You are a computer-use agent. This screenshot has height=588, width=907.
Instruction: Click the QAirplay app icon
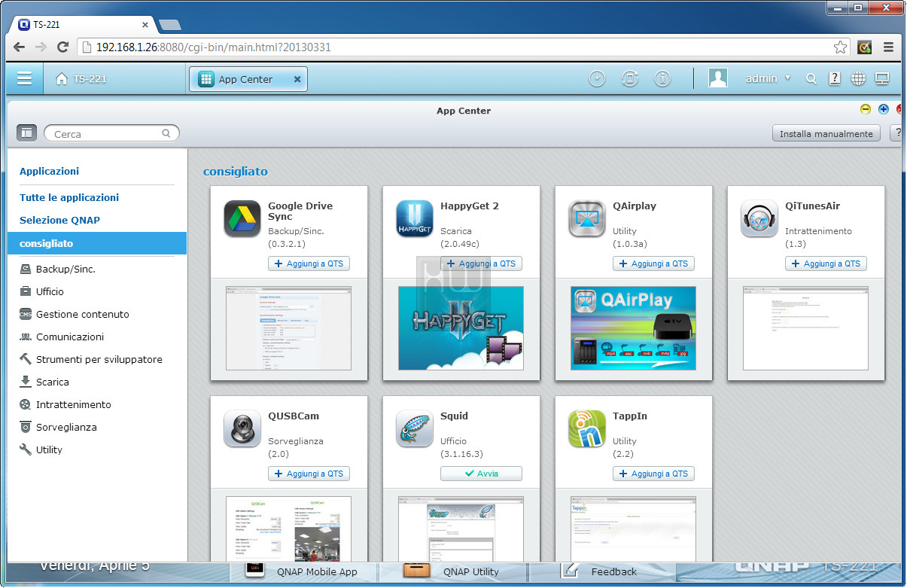(587, 219)
